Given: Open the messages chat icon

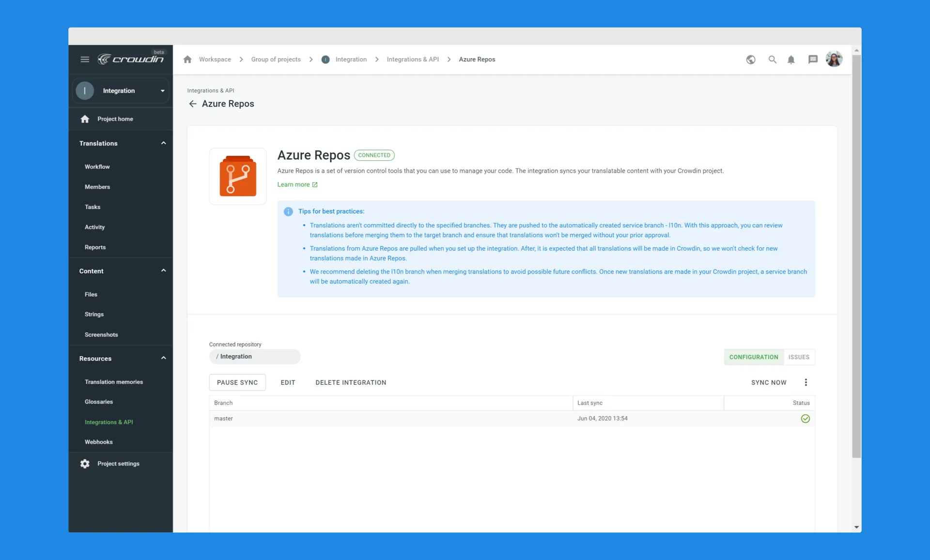Looking at the screenshot, I should coord(813,60).
